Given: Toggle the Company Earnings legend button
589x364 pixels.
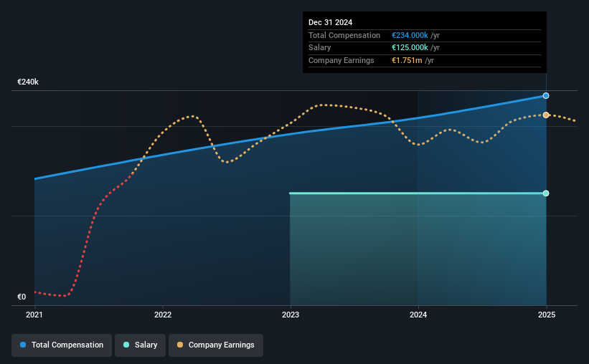Looking at the screenshot, I should (x=216, y=345).
